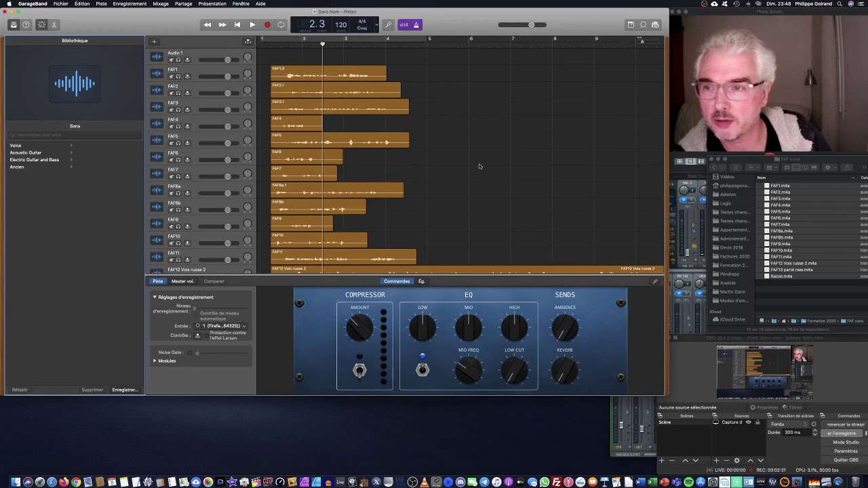Enable input monitoring on FAF2 track
Viewport: 868px width, 488px height.
(186, 93)
